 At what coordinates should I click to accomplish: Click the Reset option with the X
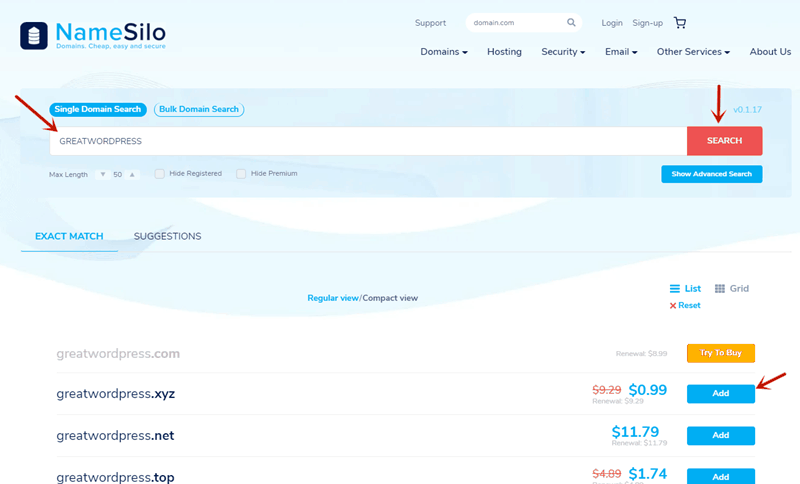pos(685,305)
